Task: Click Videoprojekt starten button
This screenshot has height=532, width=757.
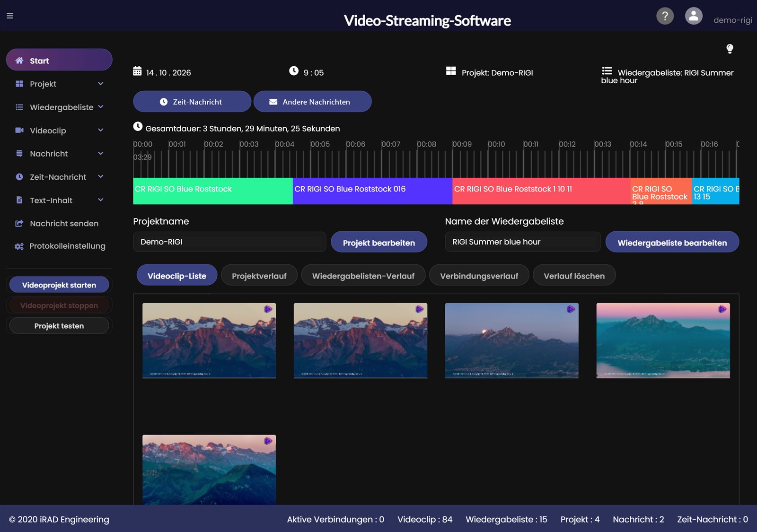Action: (x=59, y=285)
